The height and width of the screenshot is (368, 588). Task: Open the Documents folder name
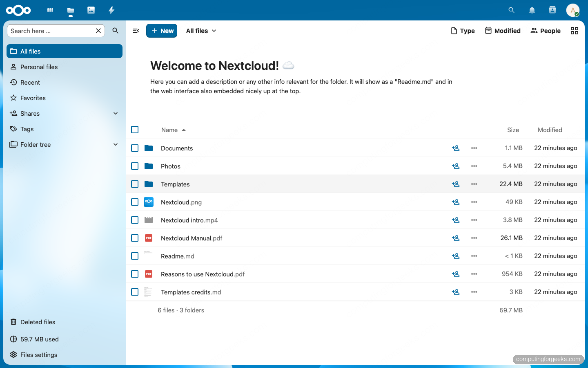(177, 148)
